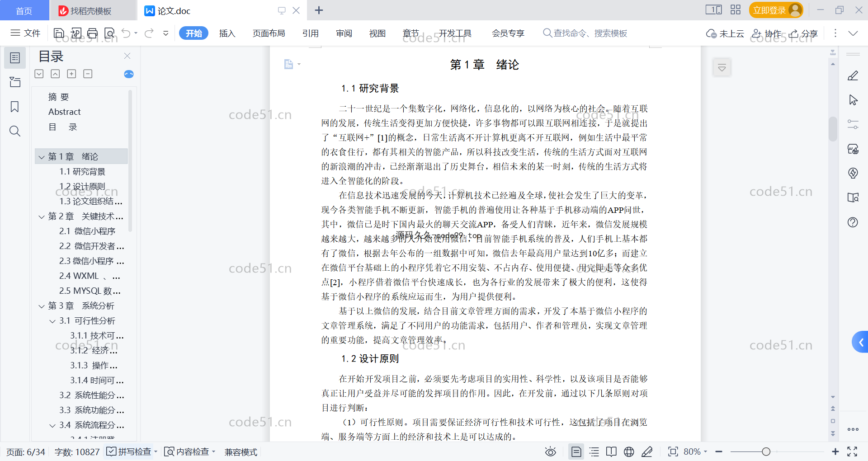Screen dimensions: 868x461
Task: Select the 页面布局 ribbon tab
Action: 269,33
